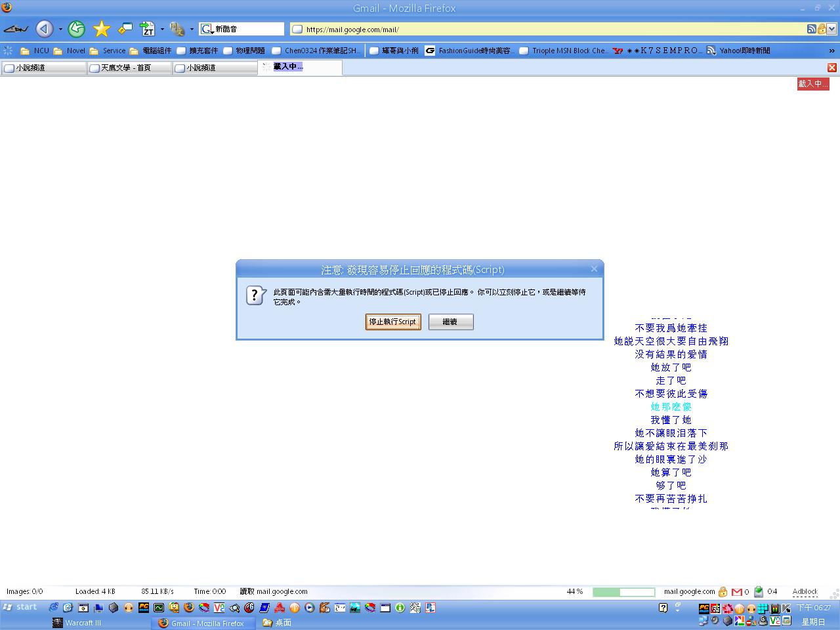The width and height of the screenshot is (840, 630).
Task: Switch to the second 小說頻道 tab
Action: point(215,68)
